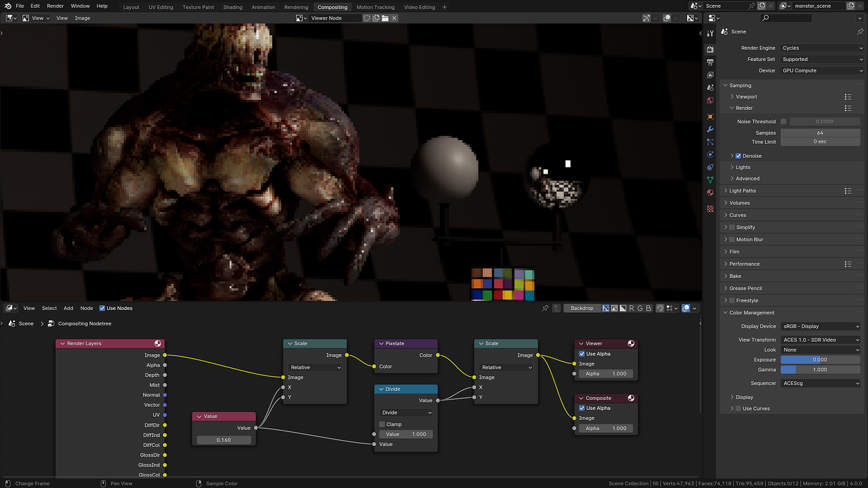This screenshot has height=488, width=868.
Task: Open the Tool properties tab icon
Action: 710,33
